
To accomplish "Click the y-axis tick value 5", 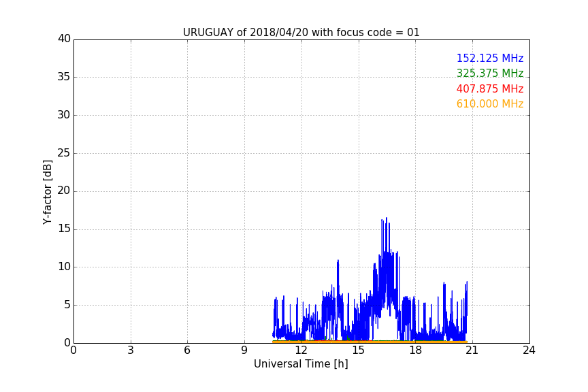I will pos(67,305).
